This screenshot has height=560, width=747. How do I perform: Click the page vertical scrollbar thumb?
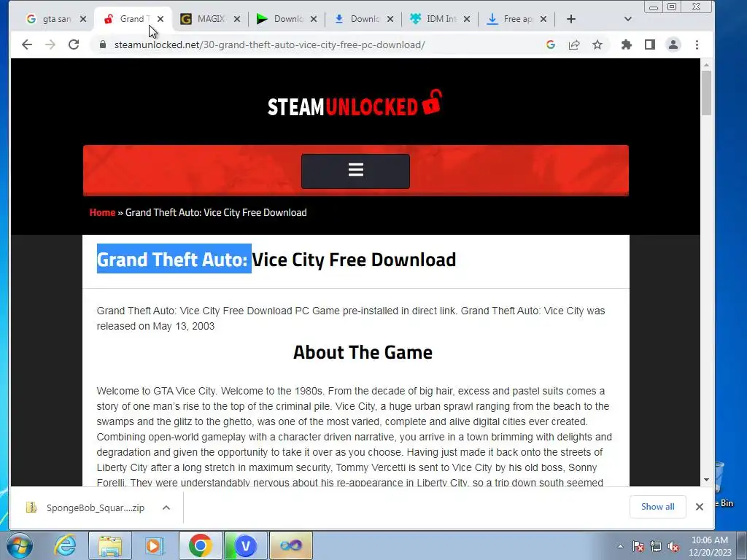click(706, 93)
